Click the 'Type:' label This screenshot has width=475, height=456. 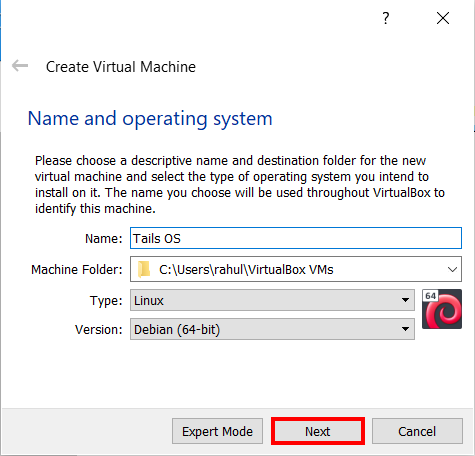coord(106,301)
